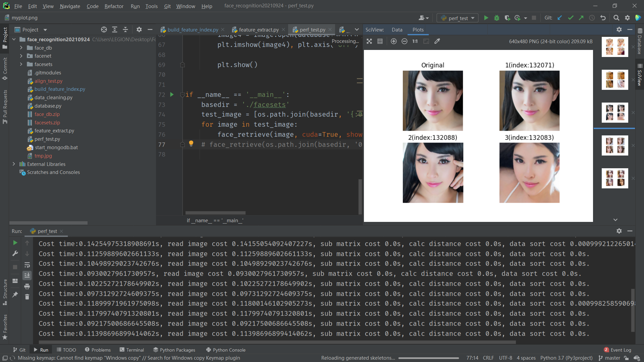Open Event Log notifications
644x362 pixels.
[618, 350]
